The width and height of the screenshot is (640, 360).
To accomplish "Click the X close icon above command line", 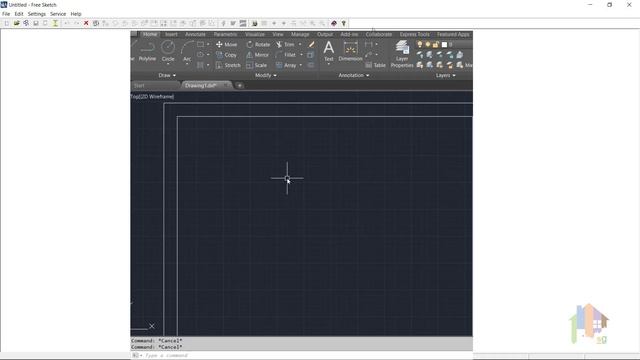I will (151, 326).
